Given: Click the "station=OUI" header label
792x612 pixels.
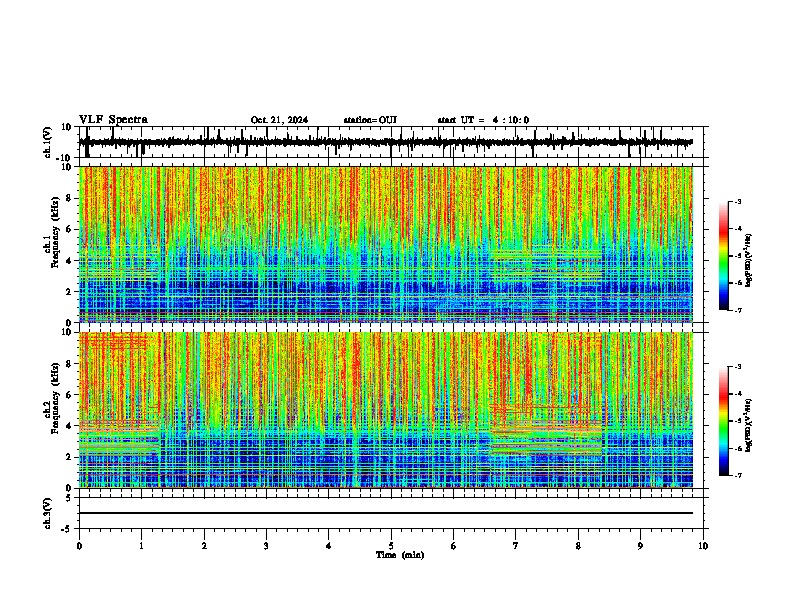Looking at the screenshot, I should pyautogui.click(x=370, y=120).
